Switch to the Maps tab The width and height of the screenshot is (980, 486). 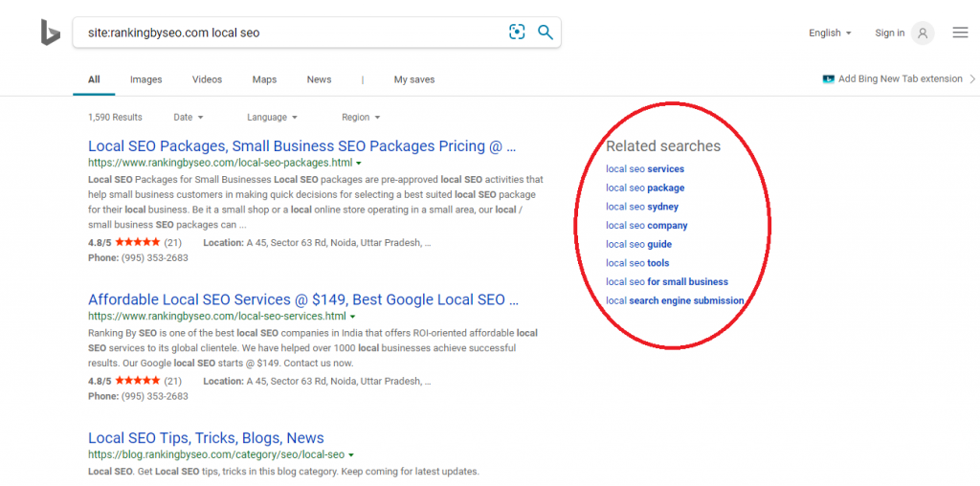264,79
